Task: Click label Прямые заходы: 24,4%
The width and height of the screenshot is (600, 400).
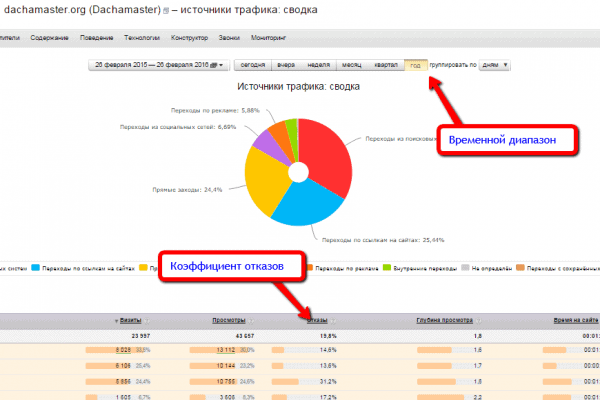Action: (x=187, y=189)
